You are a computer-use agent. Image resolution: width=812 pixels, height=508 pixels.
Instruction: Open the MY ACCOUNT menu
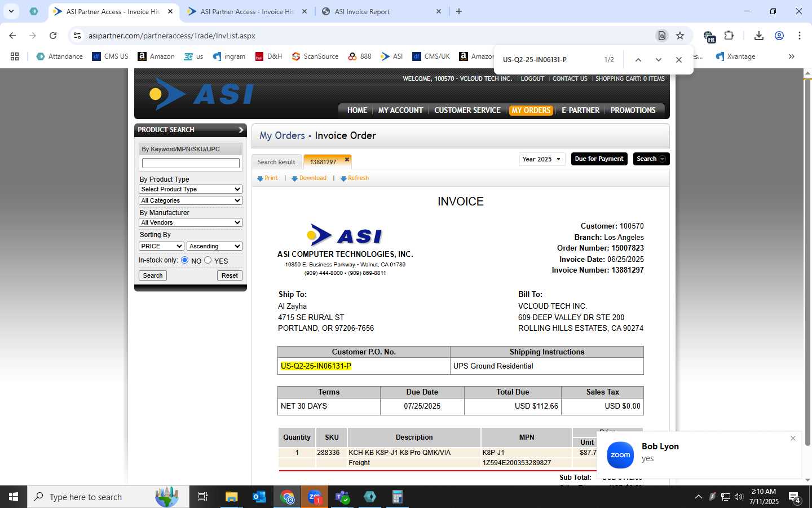(400, 111)
